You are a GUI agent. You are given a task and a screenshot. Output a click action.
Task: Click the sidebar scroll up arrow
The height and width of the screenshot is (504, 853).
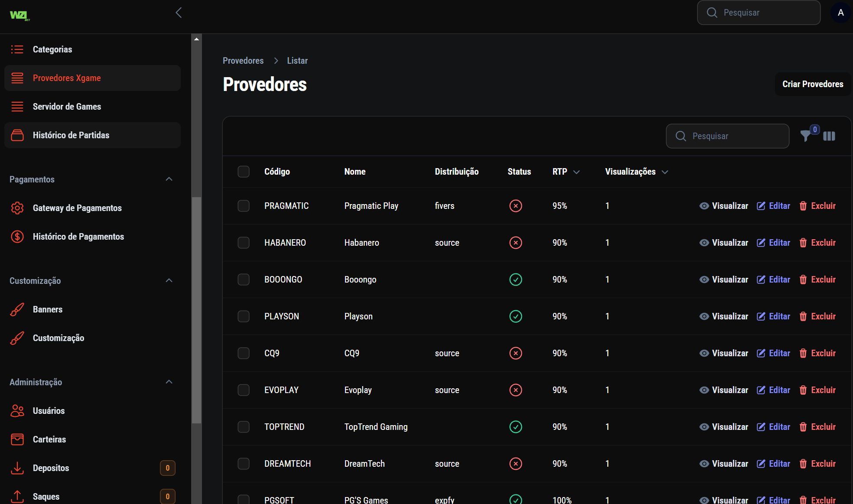pos(196,39)
